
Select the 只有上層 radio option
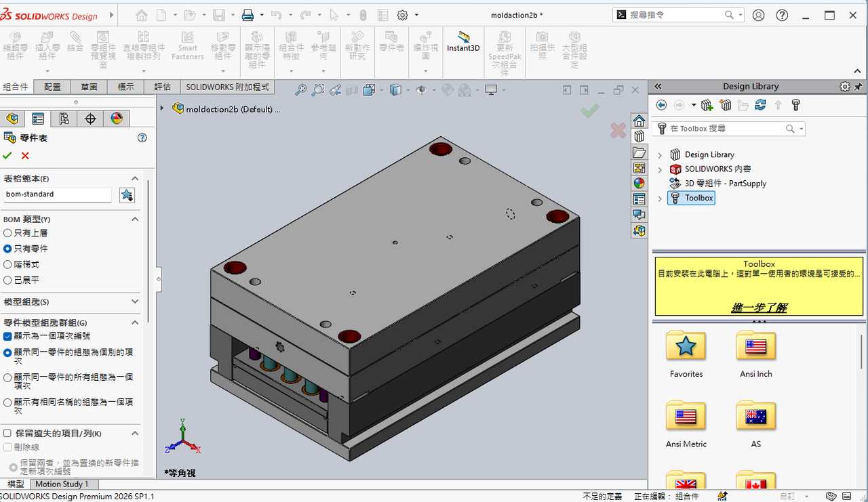8,233
